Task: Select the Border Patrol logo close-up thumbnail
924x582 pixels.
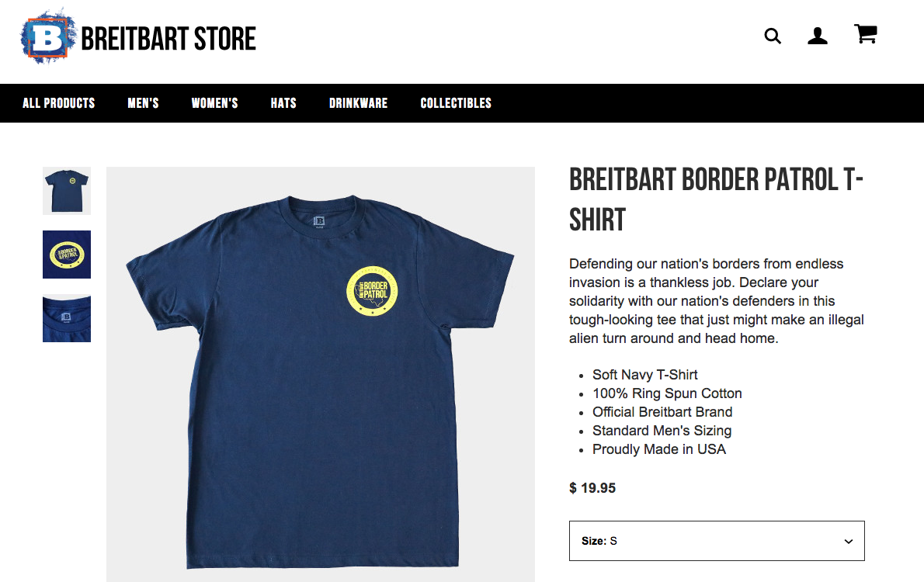Action: click(x=67, y=255)
